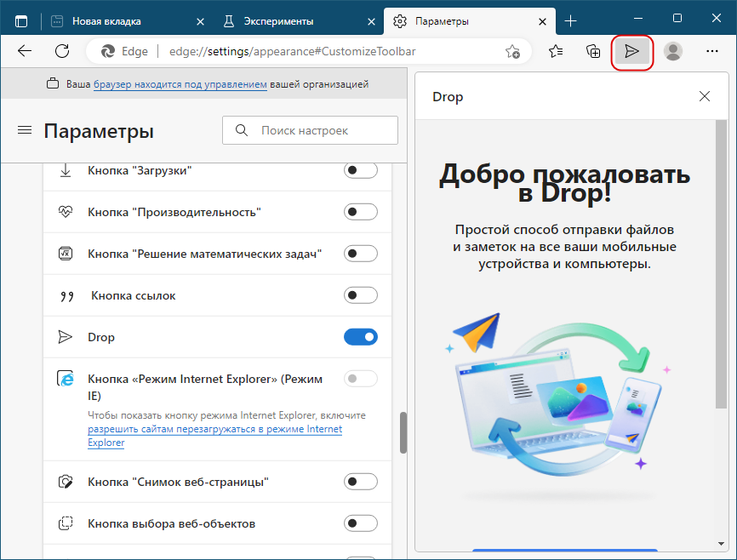
Task: Select the Параметры tab
Action: [x=470, y=21]
